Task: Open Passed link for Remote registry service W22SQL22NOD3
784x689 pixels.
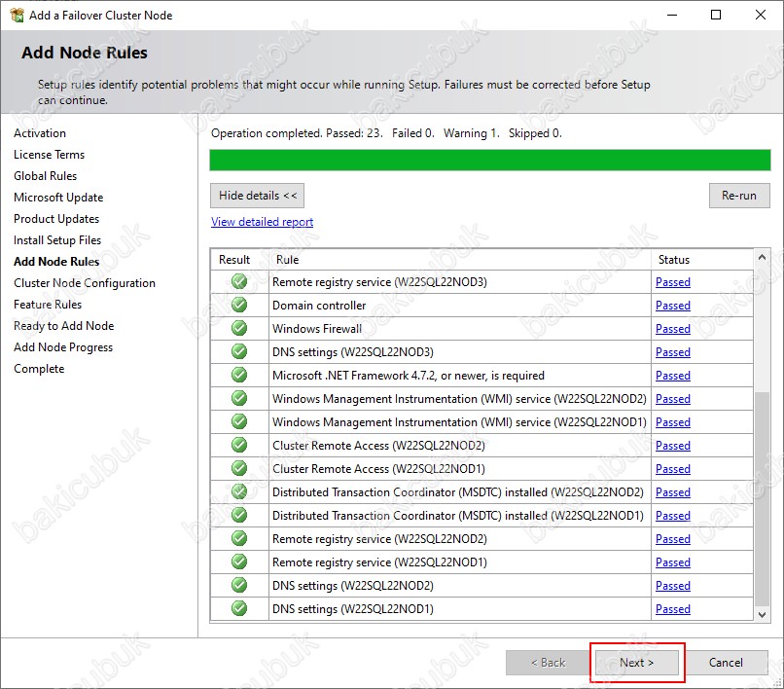Action: point(672,281)
